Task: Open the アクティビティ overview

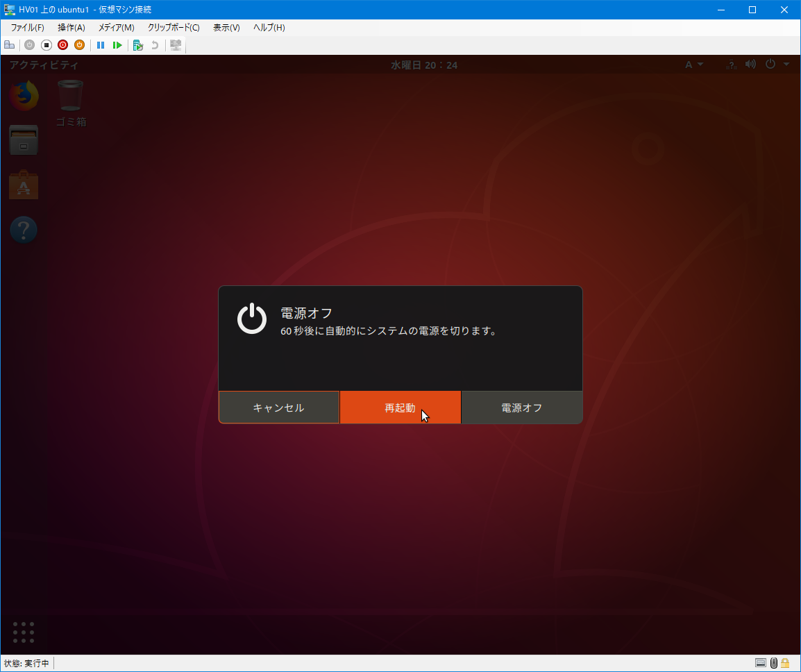Action: click(44, 65)
